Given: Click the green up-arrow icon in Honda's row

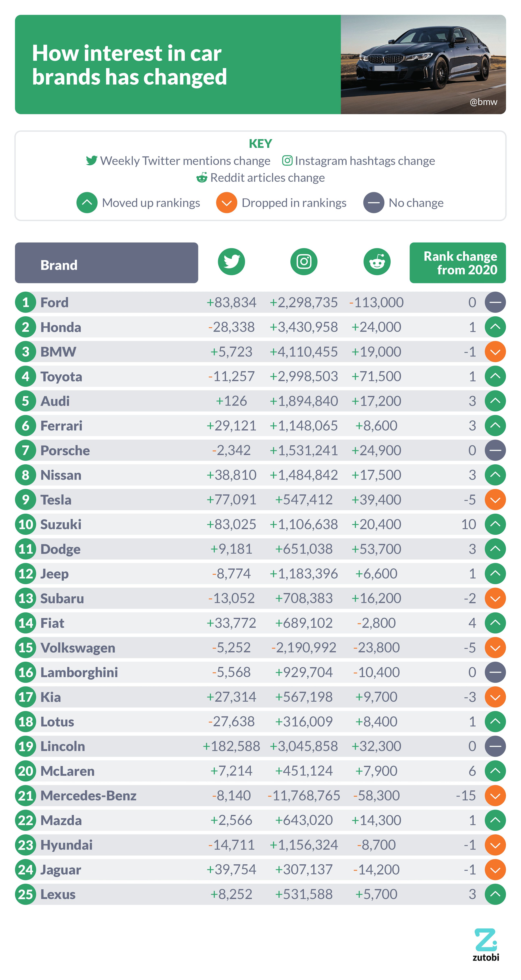Looking at the screenshot, I should [495, 327].
